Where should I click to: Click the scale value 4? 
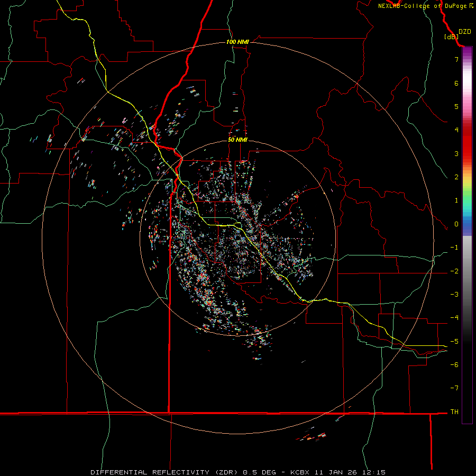click(x=456, y=130)
